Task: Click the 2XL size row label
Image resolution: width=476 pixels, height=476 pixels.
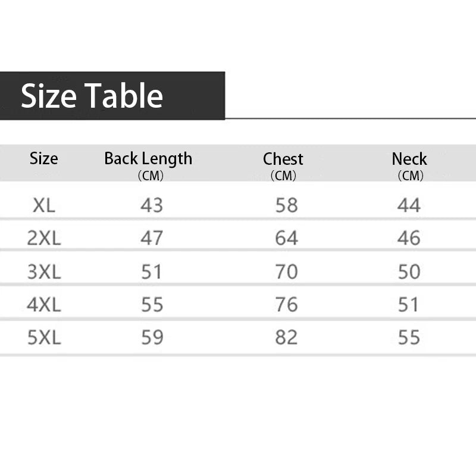Action: [44, 239]
